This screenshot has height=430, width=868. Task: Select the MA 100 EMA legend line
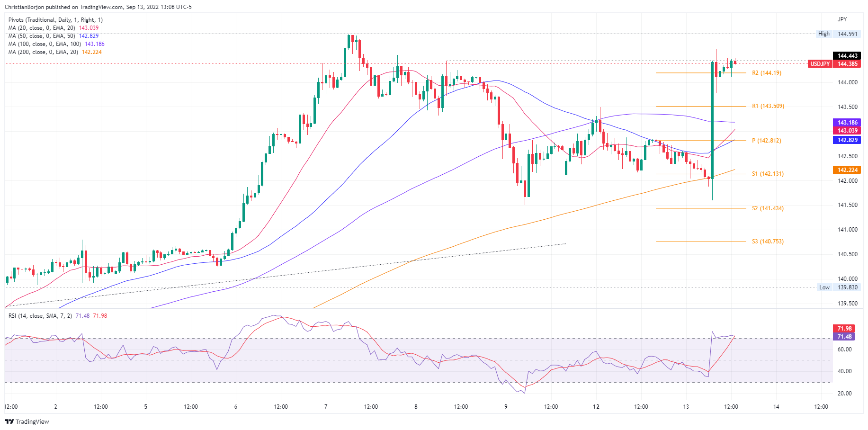coord(56,44)
